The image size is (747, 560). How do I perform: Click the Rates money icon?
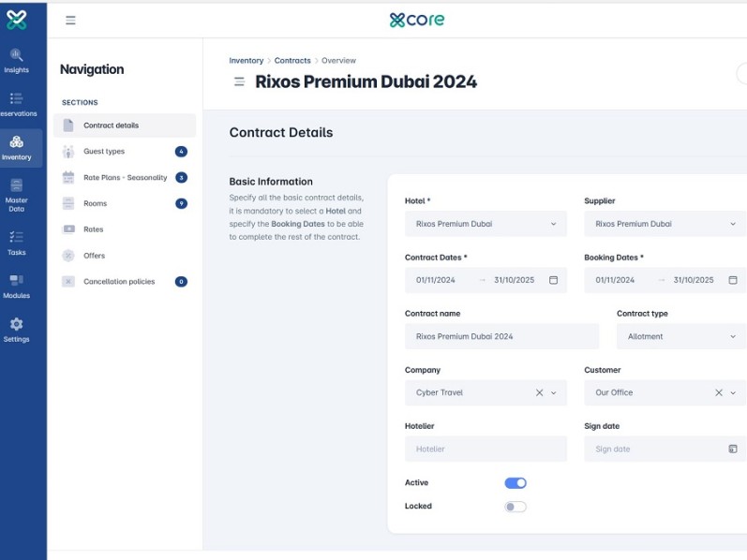68,229
